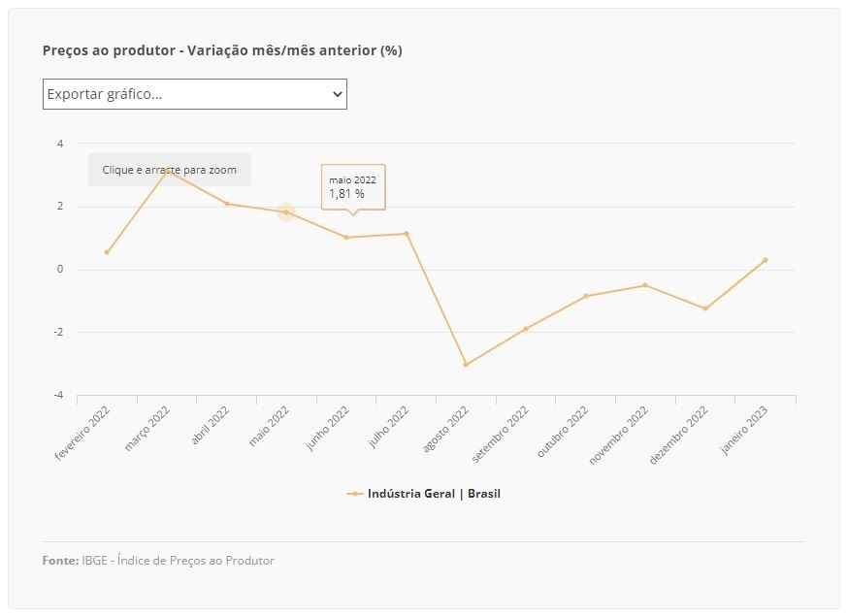848x616 pixels.
Task: Select the fevereiro 2022 data point
Action: click(x=107, y=252)
